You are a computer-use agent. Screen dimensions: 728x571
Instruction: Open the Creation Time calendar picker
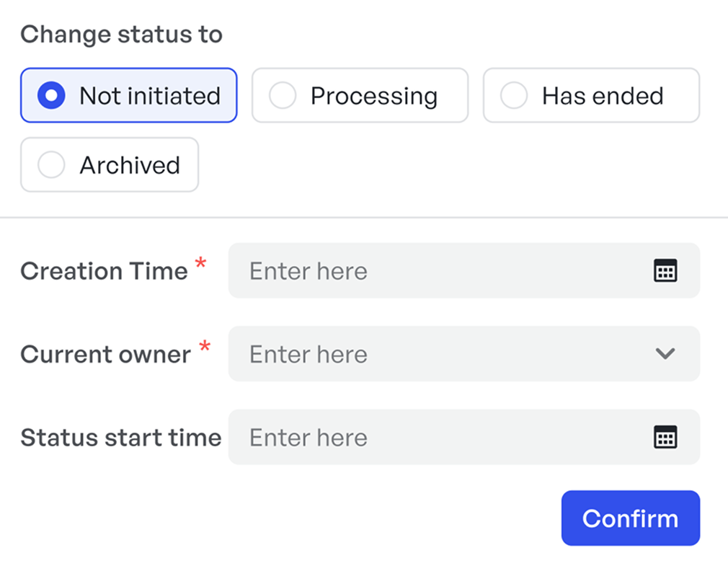pos(664,270)
